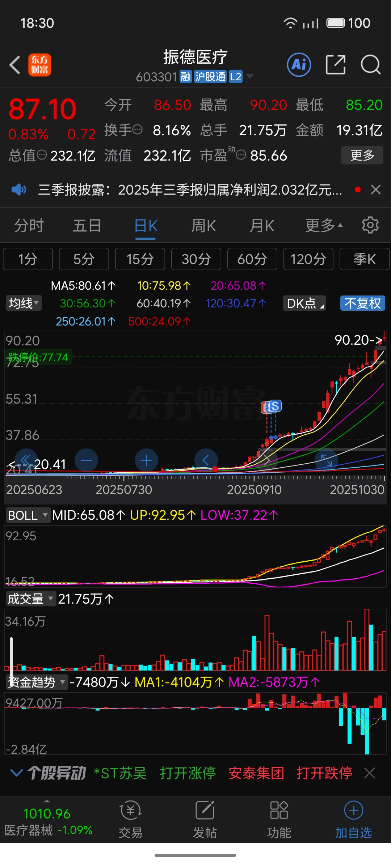Tap the 市盈 info bubble icon
Viewport: 391px width, 868px height.
coord(241,155)
